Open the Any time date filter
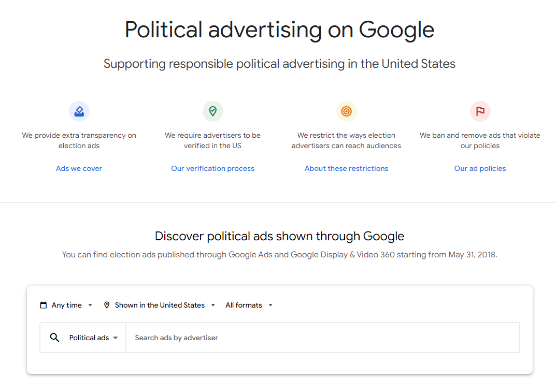 click(x=67, y=305)
